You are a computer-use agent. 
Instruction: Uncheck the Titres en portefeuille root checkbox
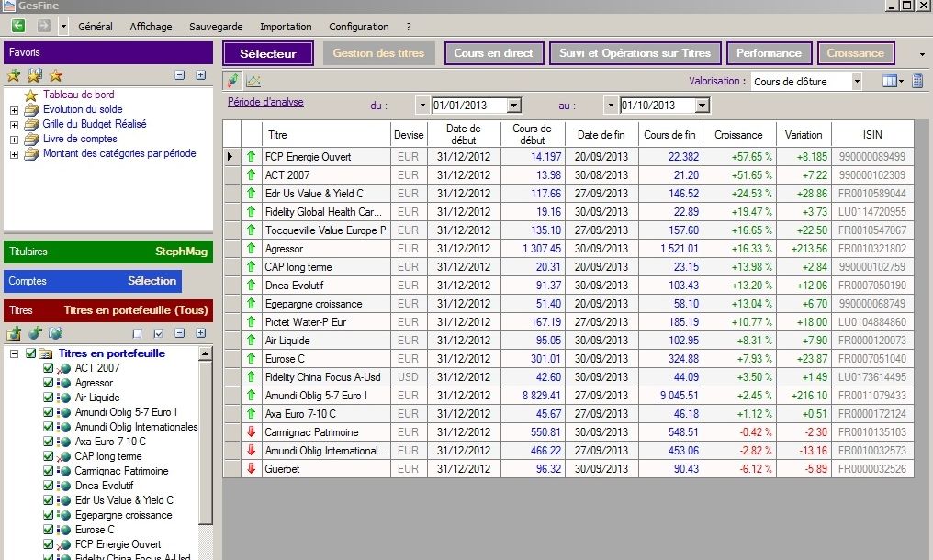[x=30, y=353]
